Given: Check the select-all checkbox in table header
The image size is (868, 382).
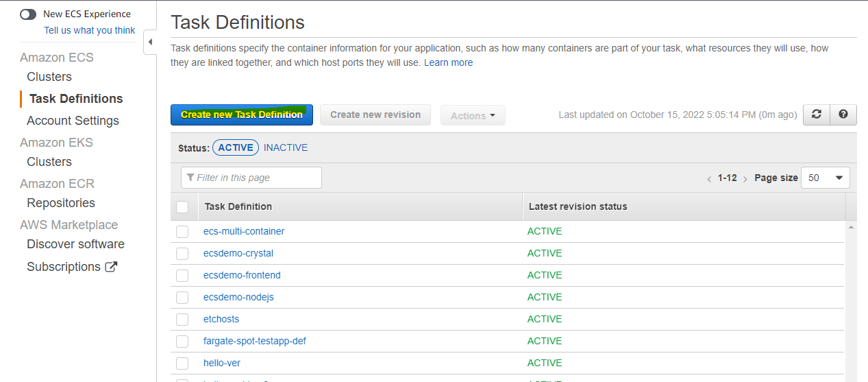Looking at the screenshot, I should (182, 206).
